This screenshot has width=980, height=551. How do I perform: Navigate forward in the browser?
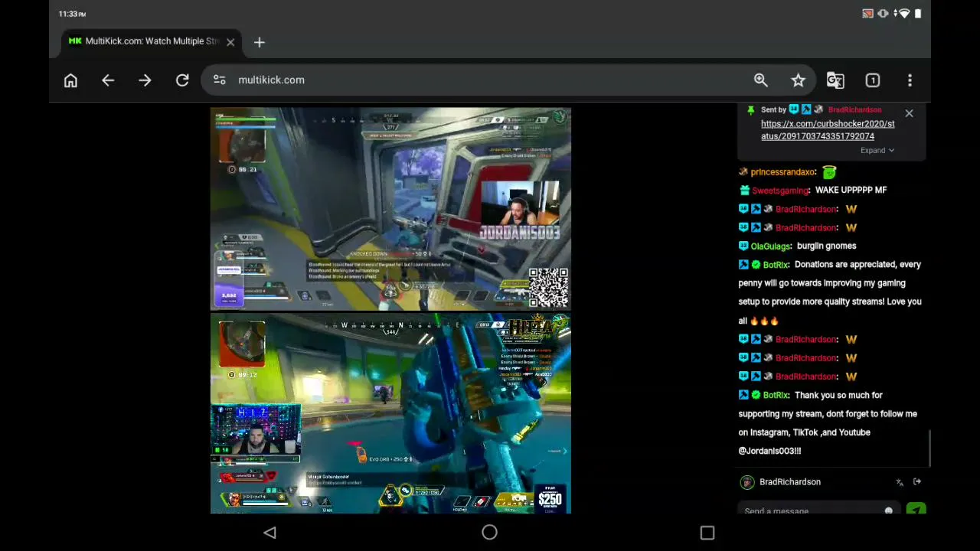[145, 80]
